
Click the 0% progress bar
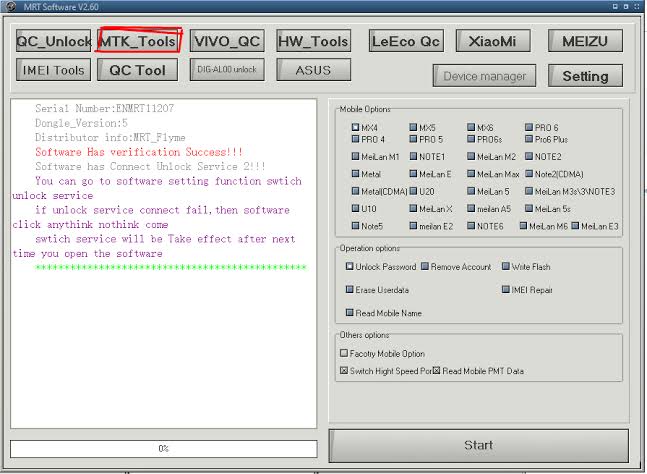coord(164,449)
